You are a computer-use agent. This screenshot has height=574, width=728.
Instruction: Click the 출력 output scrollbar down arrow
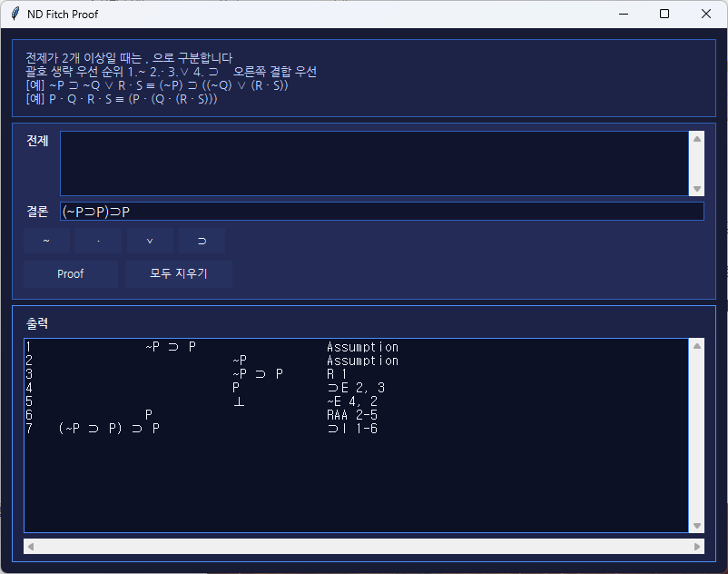point(696,526)
